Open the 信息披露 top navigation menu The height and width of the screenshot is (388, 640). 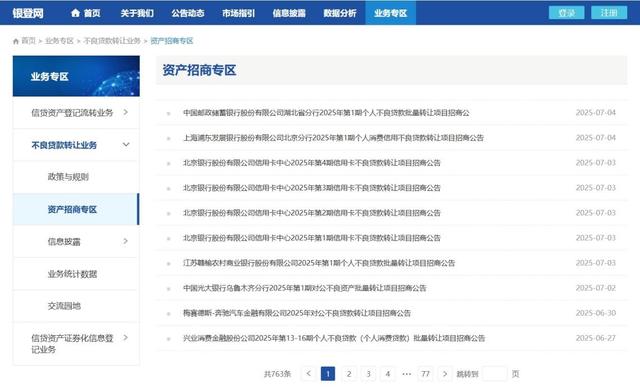pyautogui.click(x=289, y=13)
